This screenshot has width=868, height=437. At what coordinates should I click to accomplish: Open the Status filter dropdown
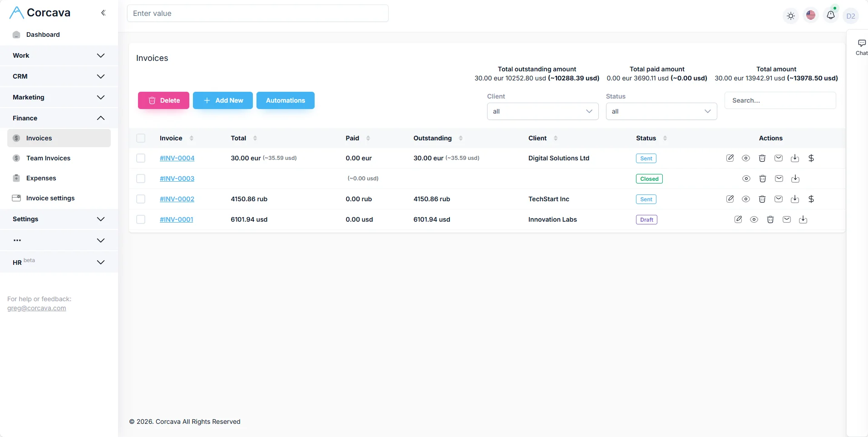tap(661, 111)
